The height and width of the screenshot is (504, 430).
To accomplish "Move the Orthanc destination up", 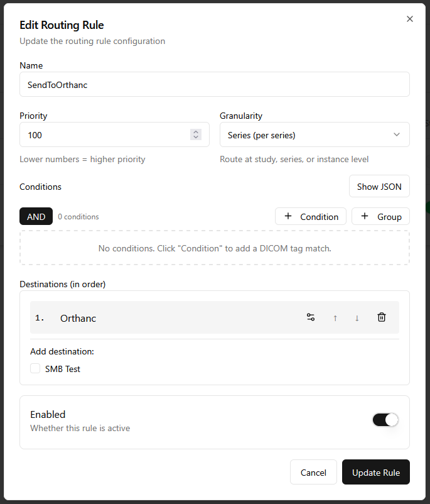I will point(335,317).
